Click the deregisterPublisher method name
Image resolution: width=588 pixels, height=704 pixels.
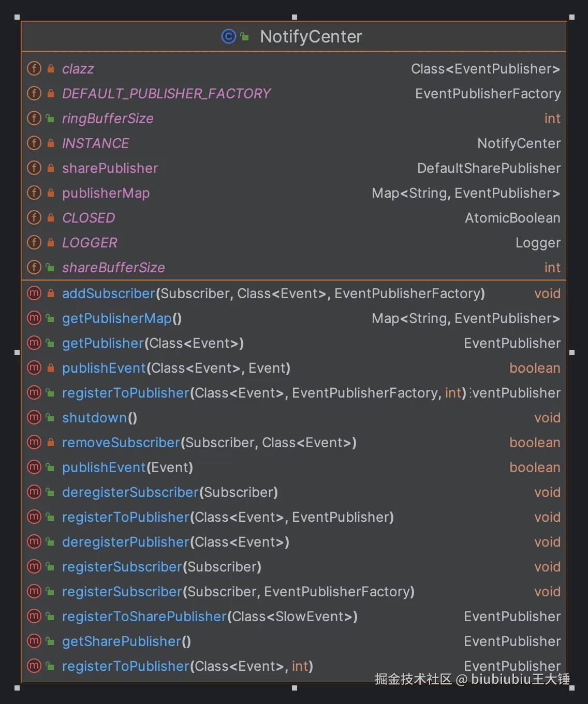click(x=126, y=542)
